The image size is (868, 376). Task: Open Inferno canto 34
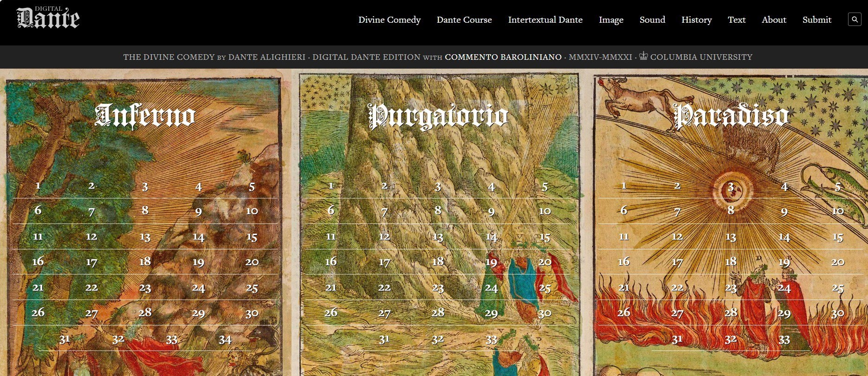225,340
